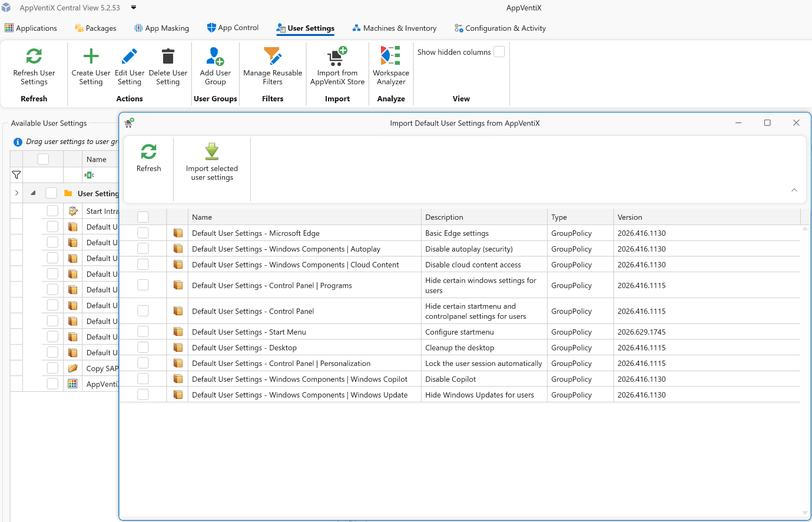Check the Start Menu row checkbox
This screenshot has height=522, width=812.
coord(143,332)
